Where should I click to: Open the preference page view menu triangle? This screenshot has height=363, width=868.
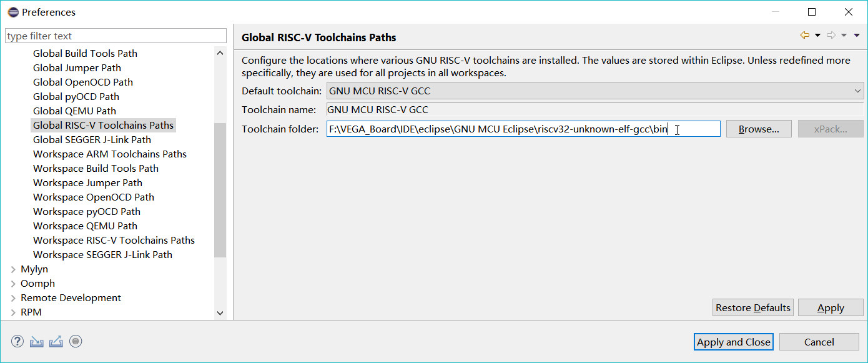857,36
